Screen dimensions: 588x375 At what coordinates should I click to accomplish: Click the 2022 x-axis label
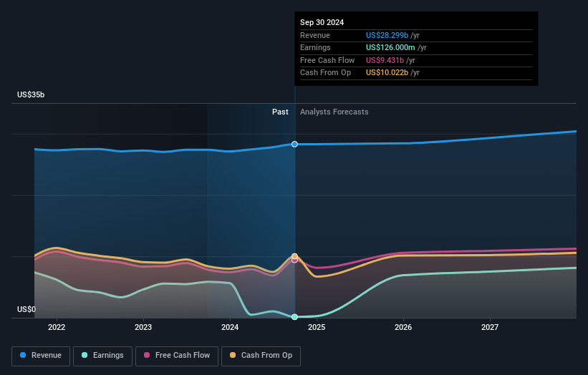[x=57, y=328]
